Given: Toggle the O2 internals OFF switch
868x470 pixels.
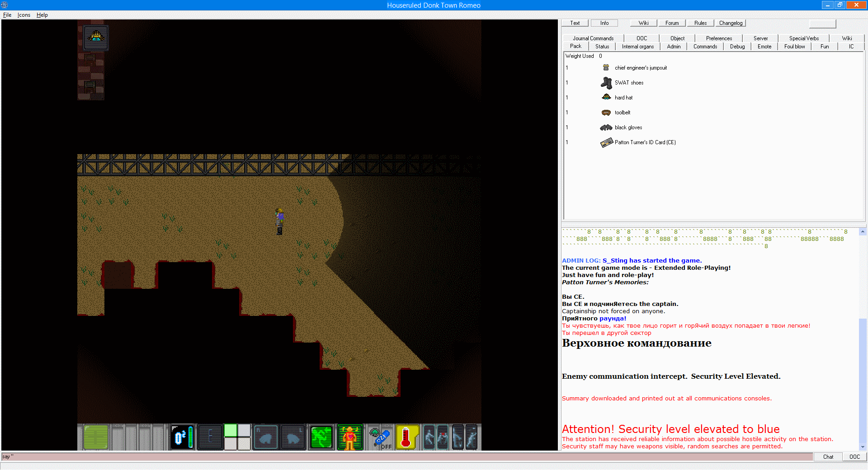Looking at the screenshot, I should [x=380, y=437].
